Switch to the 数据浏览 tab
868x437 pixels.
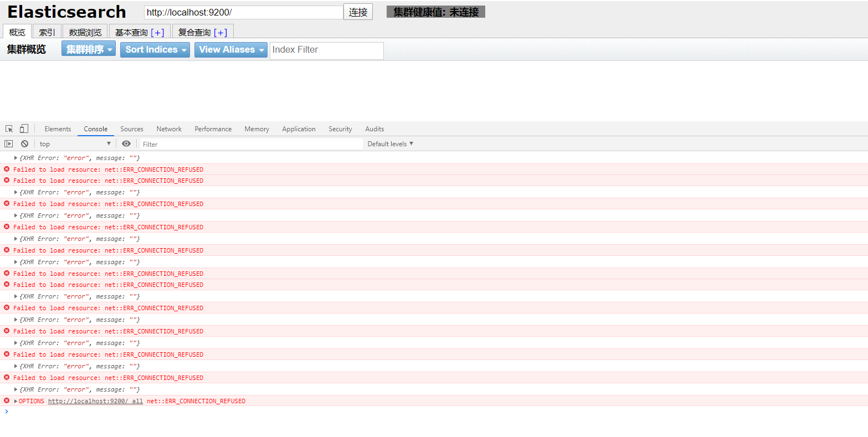(x=85, y=32)
